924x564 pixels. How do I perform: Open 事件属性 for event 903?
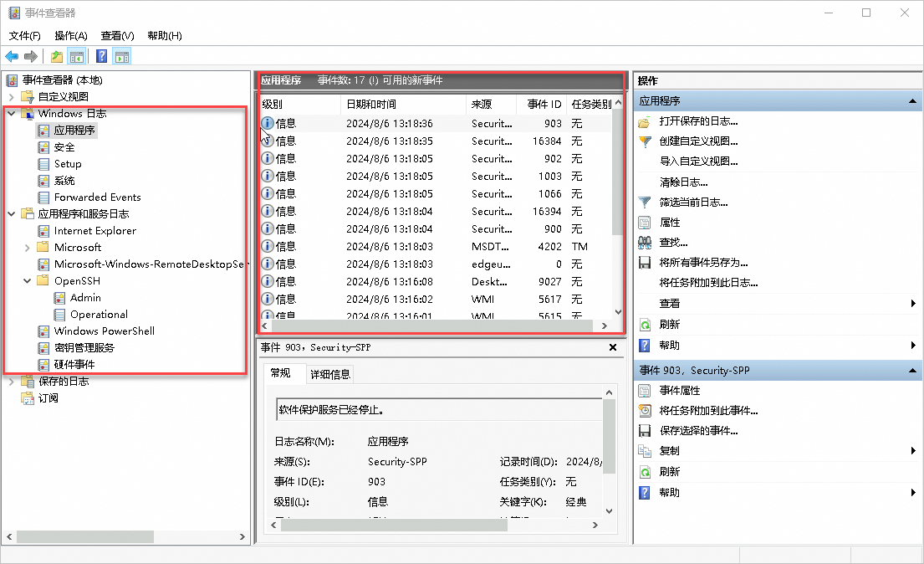[679, 391]
